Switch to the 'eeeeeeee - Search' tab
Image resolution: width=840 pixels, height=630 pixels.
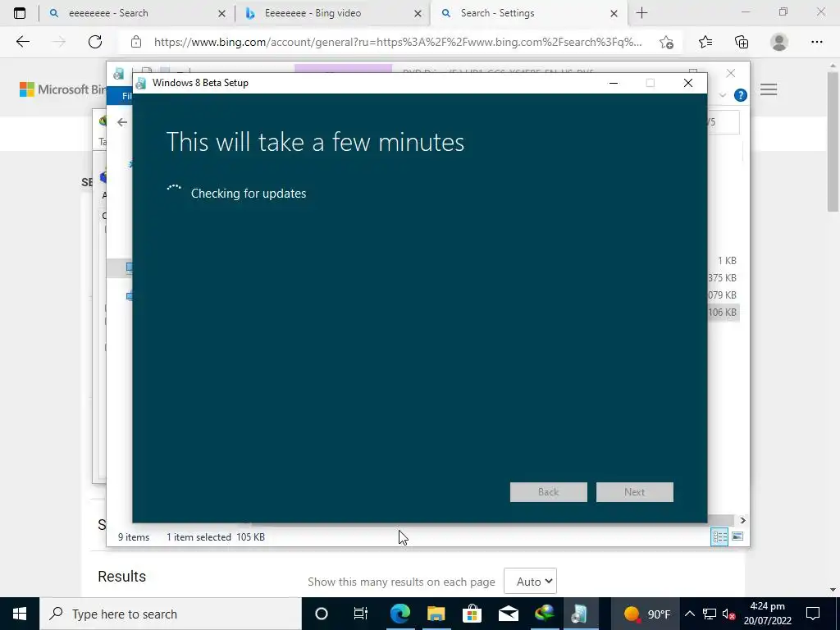pos(137,13)
